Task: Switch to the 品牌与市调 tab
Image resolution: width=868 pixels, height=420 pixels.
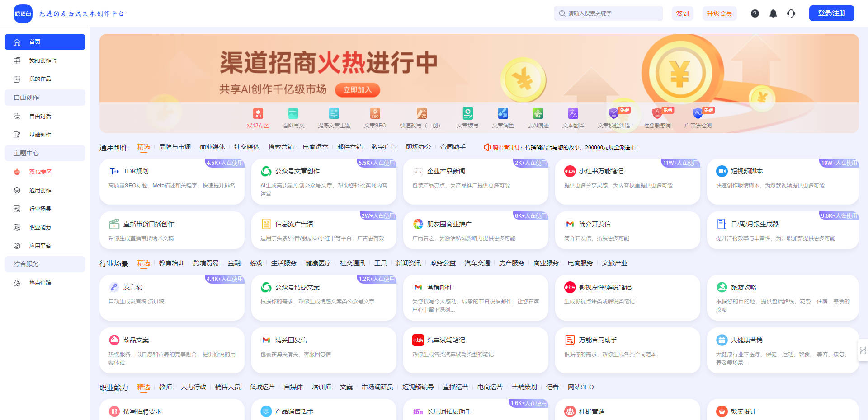Action: (x=175, y=147)
